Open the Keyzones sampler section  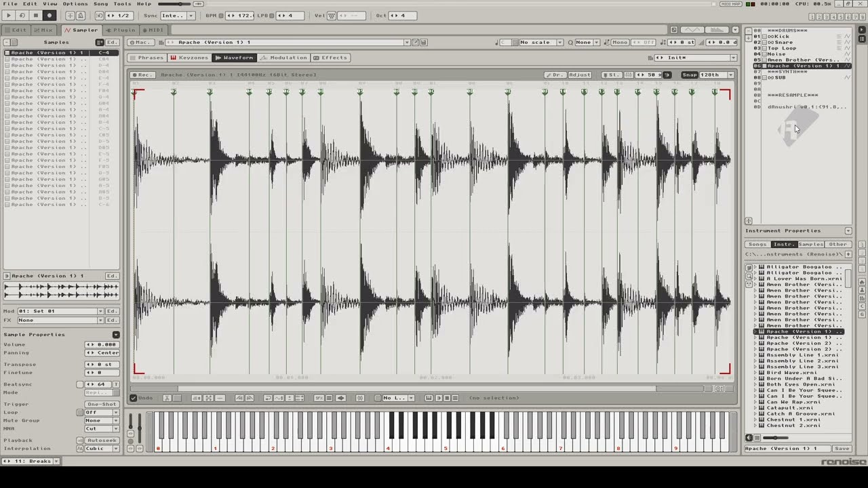coord(189,58)
